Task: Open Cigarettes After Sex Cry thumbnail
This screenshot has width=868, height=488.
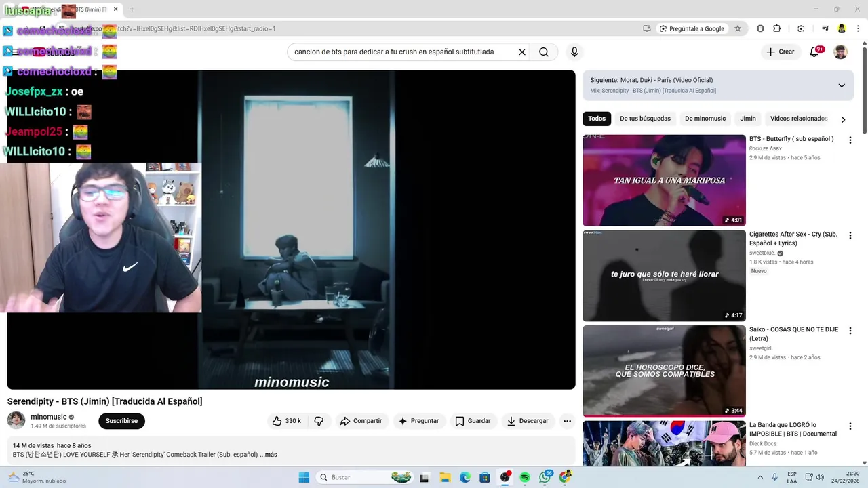Action: pos(664,276)
